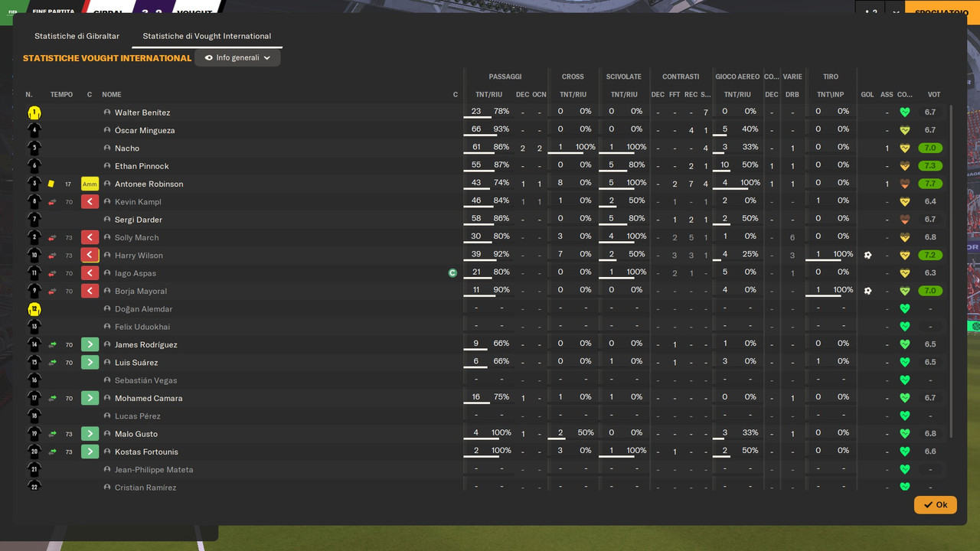Click Walter Benítez's yellow number 1 shirt icon
Image resolution: width=980 pixels, height=551 pixels.
click(34, 112)
